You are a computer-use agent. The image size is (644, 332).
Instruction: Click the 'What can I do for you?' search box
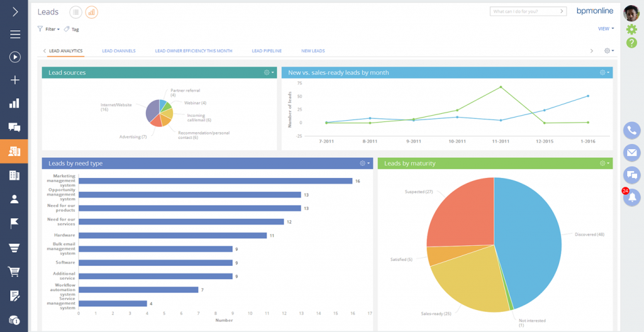pyautogui.click(x=527, y=11)
